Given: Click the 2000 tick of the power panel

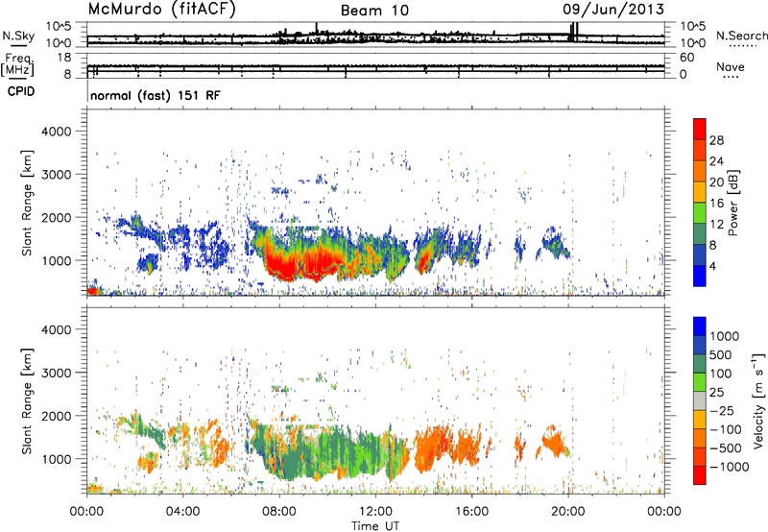Looking at the screenshot, I should 56,217.
